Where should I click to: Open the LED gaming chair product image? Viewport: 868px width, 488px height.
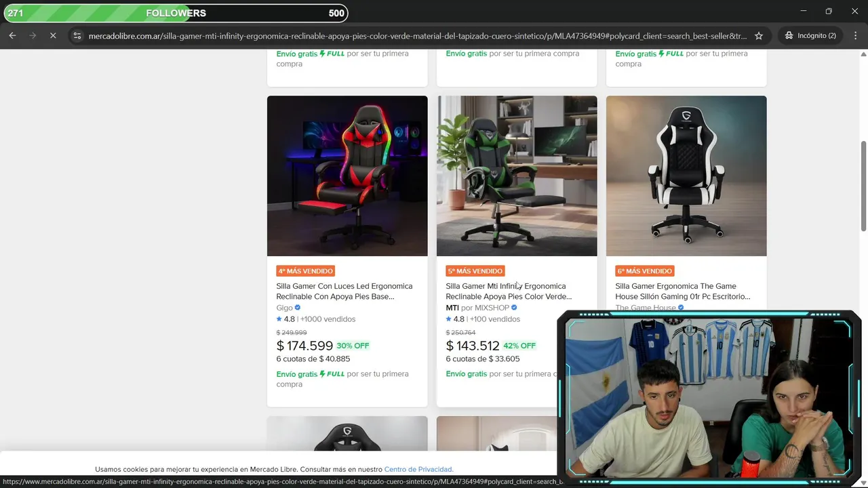(x=347, y=176)
